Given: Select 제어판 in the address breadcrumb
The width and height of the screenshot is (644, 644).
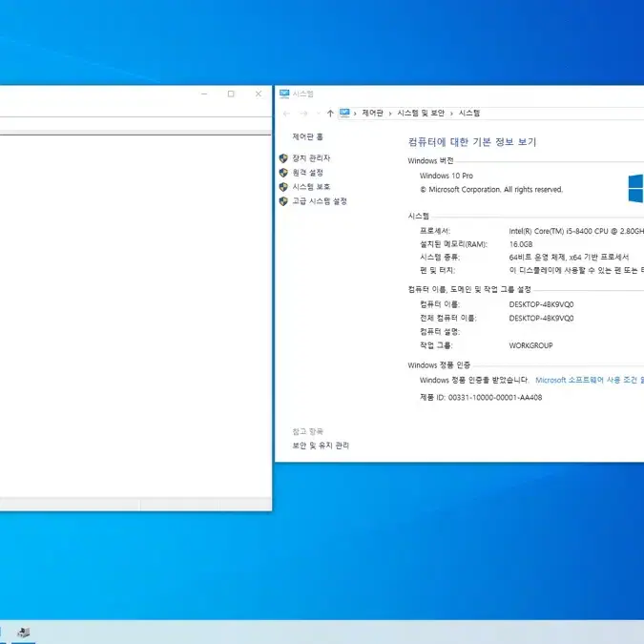Looking at the screenshot, I should (x=372, y=113).
